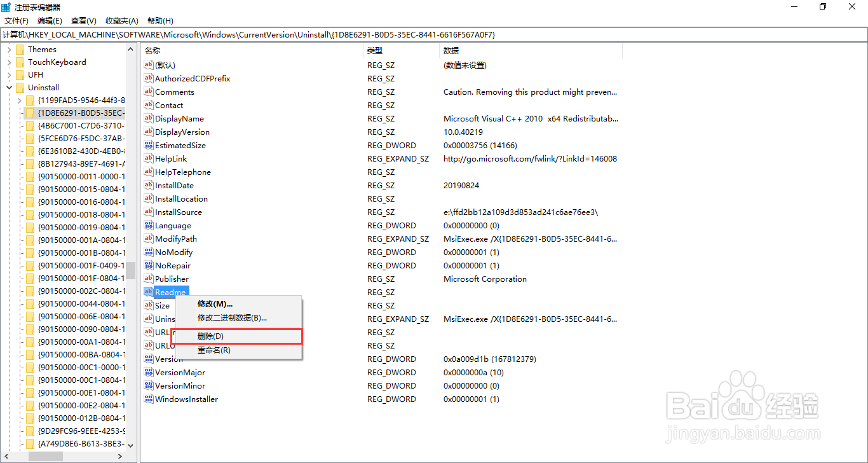This screenshot has height=463, width=868.
Task: Click the WindowsInstaller DWORD value icon
Action: [x=149, y=399]
